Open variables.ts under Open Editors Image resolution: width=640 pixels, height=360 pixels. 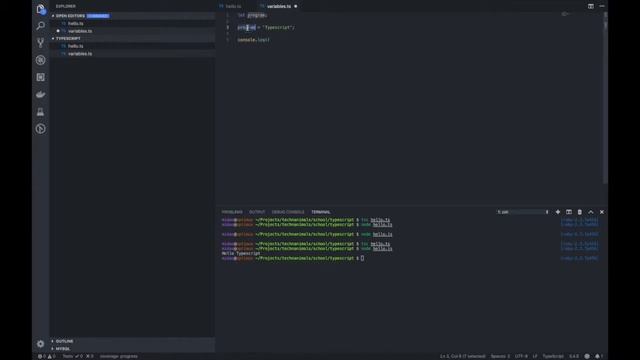point(133,31)
